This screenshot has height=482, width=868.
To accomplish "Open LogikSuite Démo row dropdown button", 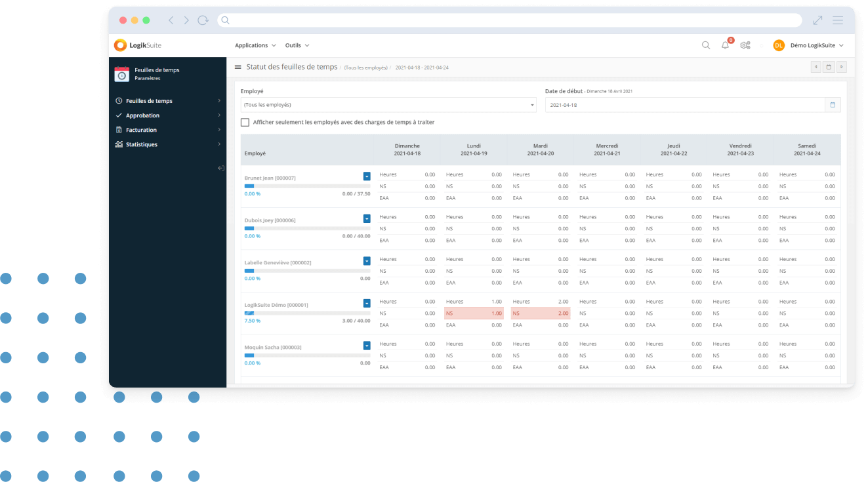I will [x=367, y=303].
